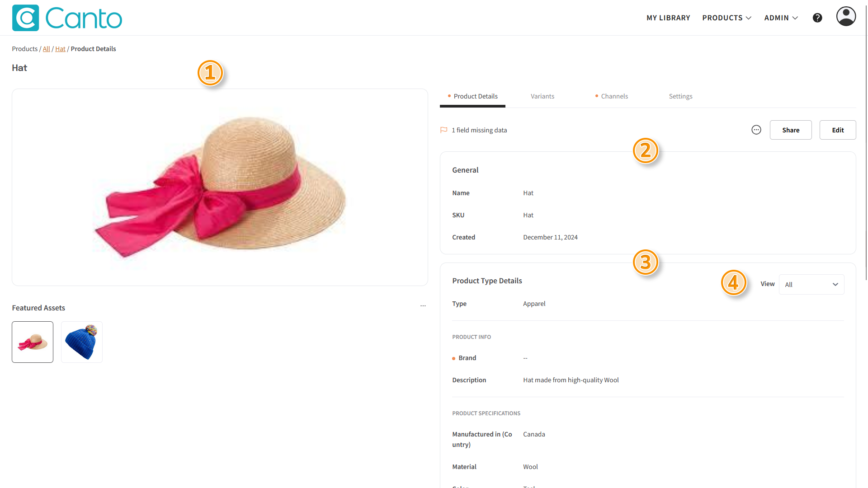The height and width of the screenshot is (488, 868).
Task: Click the Brand field label
Action: (467, 358)
